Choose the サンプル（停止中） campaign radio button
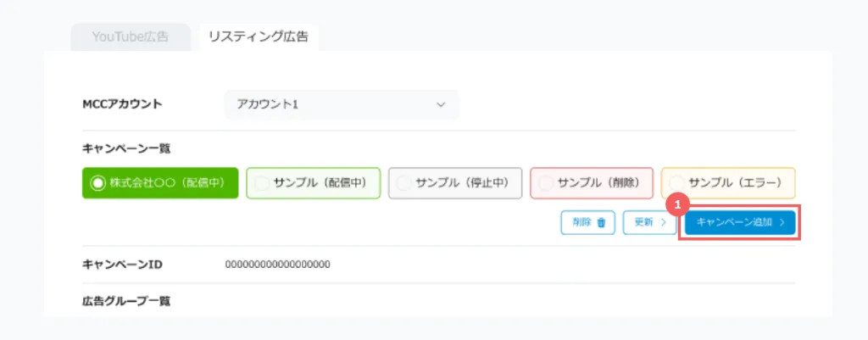The width and height of the screenshot is (868, 340). click(404, 183)
